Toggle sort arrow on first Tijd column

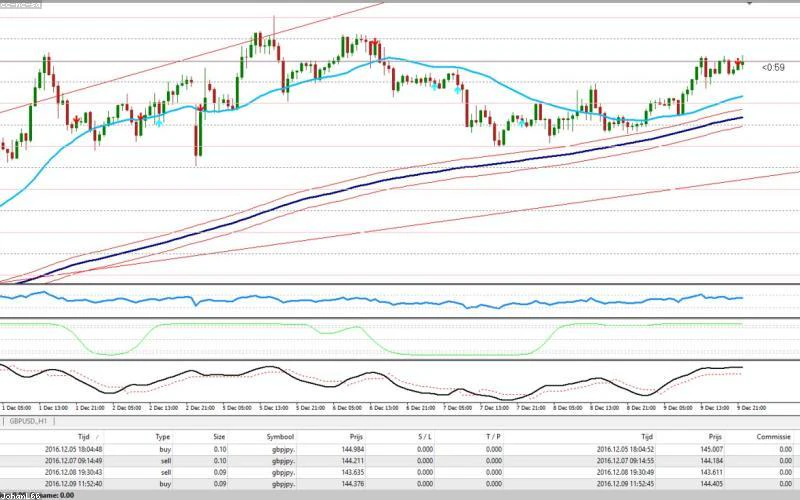point(96,437)
